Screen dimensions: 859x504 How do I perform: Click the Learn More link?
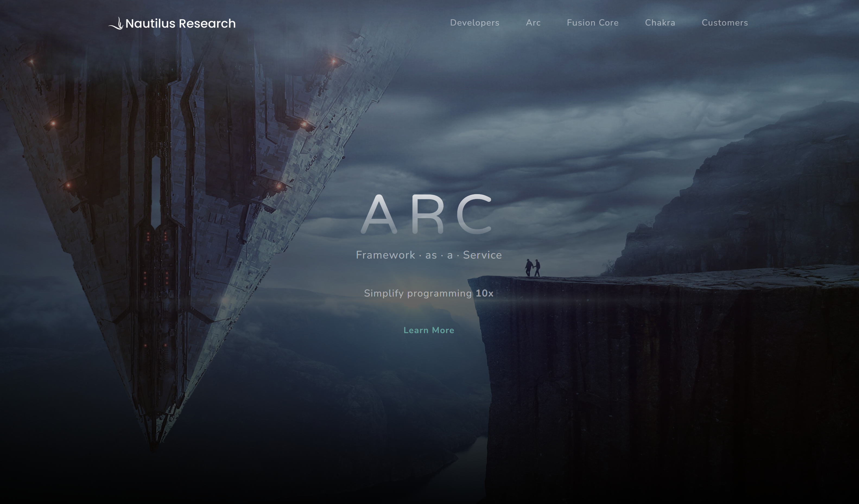click(429, 330)
